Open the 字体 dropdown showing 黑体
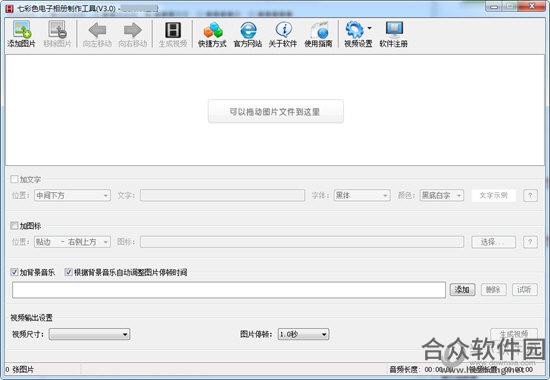This screenshot has width=550, height=380. pyautogui.click(x=362, y=195)
